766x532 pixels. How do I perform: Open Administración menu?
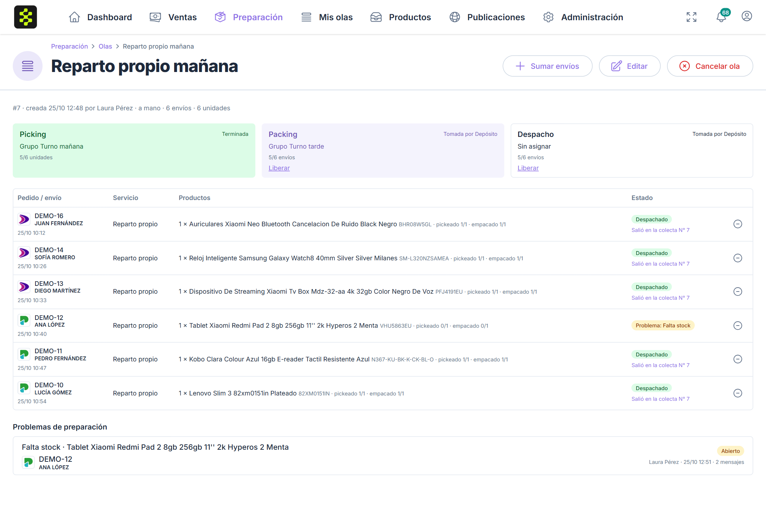pos(583,17)
